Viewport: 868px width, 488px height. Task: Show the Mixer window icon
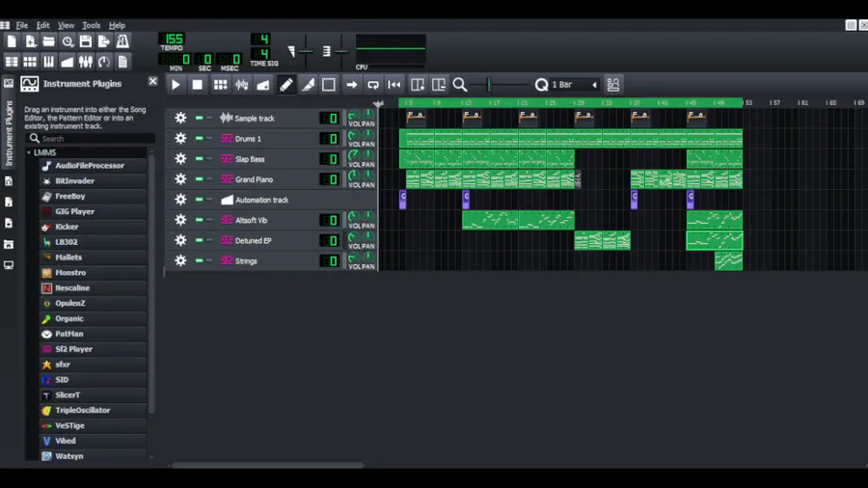(x=86, y=62)
